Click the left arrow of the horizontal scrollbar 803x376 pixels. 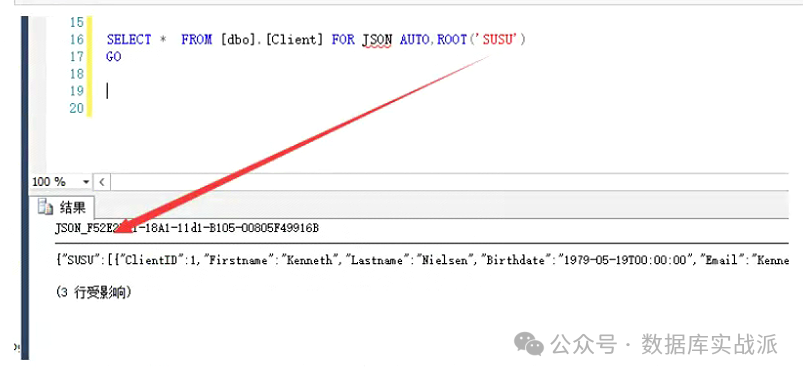click(x=102, y=182)
